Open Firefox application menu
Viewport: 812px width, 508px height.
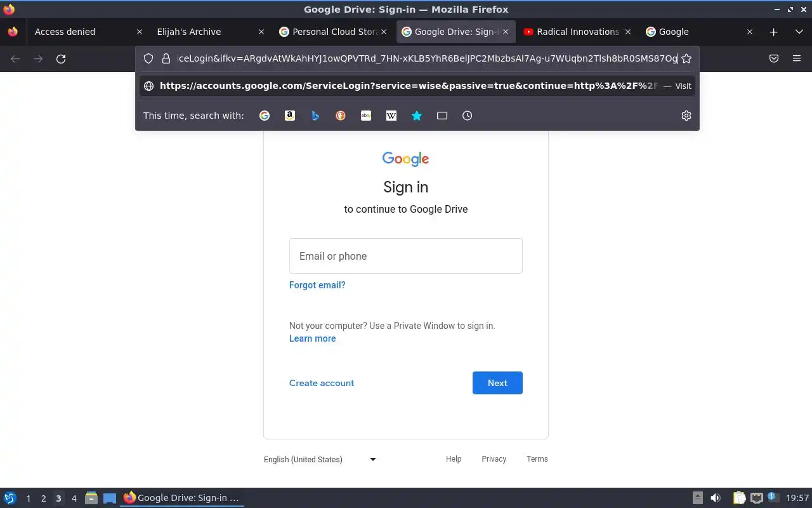(x=797, y=58)
